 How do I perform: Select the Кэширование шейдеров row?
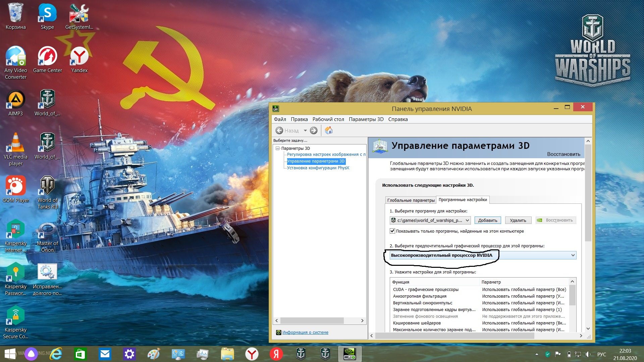480,323
